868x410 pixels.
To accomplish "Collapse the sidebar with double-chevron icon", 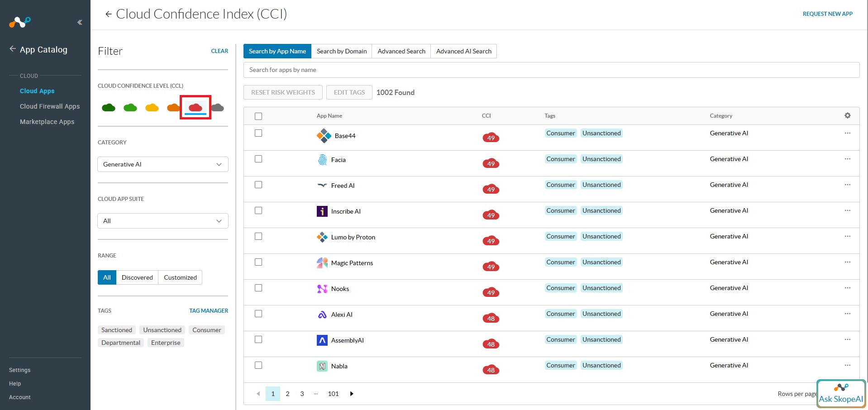I will [80, 22].
